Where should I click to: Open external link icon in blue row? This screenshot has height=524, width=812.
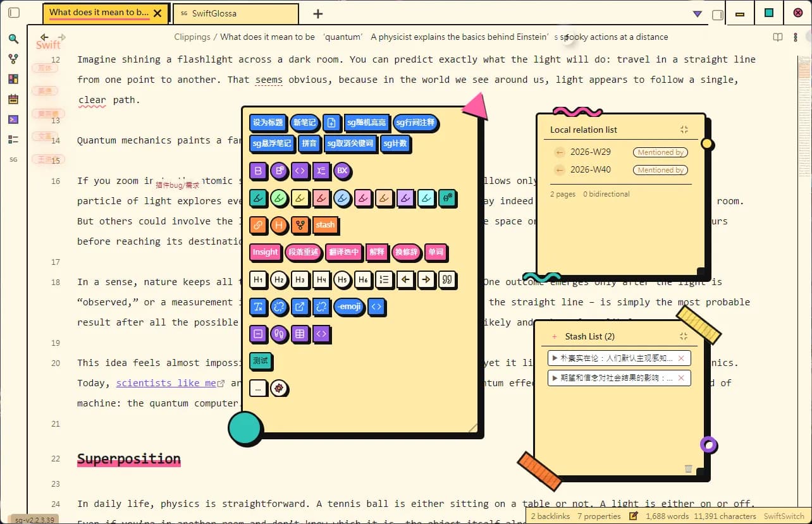pos(300,307)
